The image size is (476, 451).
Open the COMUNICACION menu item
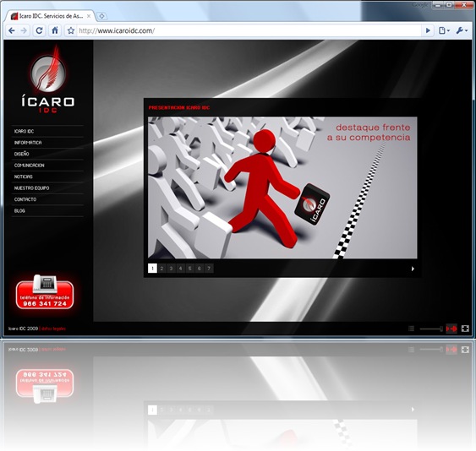[29, 166]
